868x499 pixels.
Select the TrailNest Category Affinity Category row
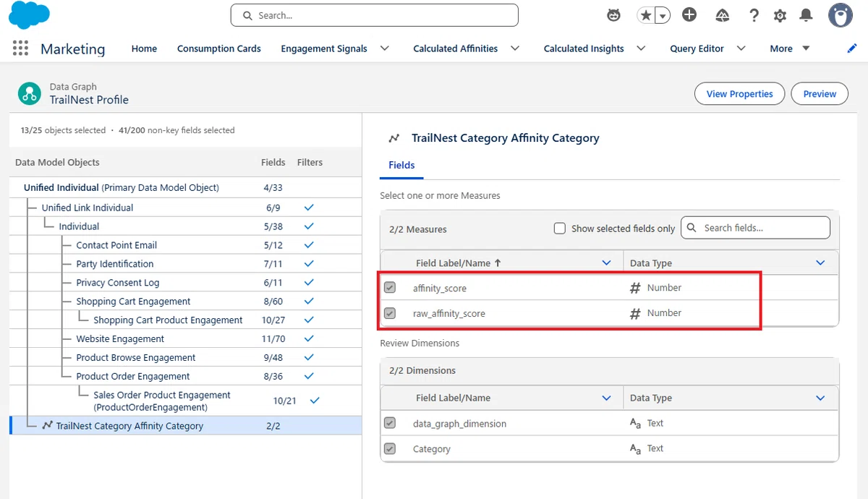pos(186,426)
